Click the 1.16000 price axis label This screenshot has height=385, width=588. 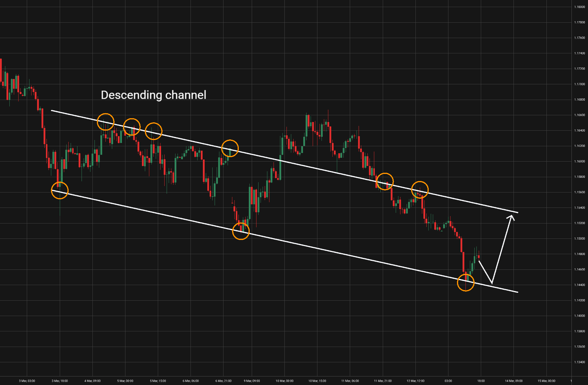point(579,162)
